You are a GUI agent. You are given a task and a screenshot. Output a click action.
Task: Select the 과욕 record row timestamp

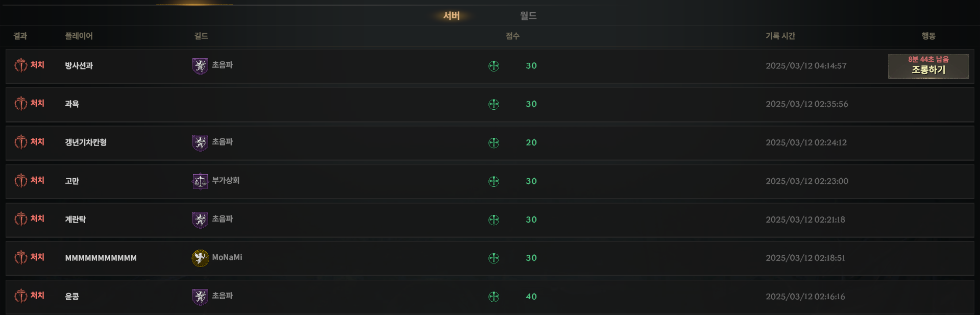[807, 104]
